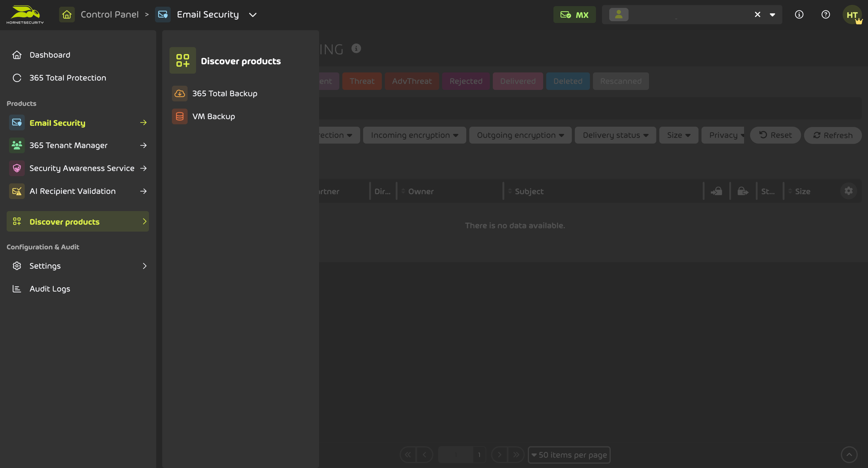868x468 pixels.
Task: Click the Reset button
Action: (775, 135)
